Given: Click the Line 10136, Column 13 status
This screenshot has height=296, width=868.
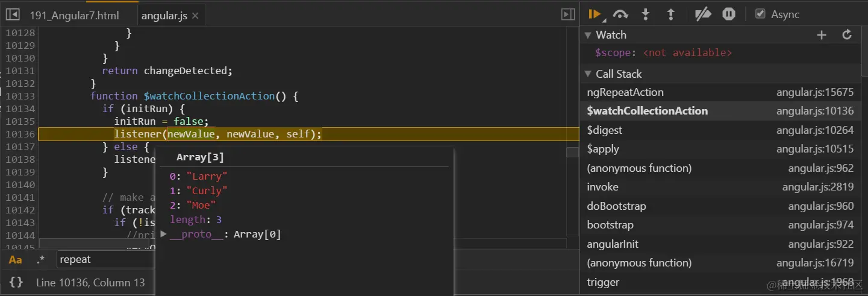Looking at the screenshot, I should (90, 282).
